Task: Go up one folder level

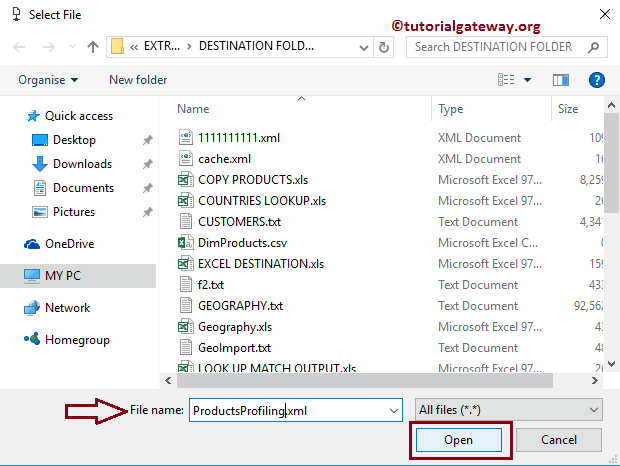Action: 93,47
